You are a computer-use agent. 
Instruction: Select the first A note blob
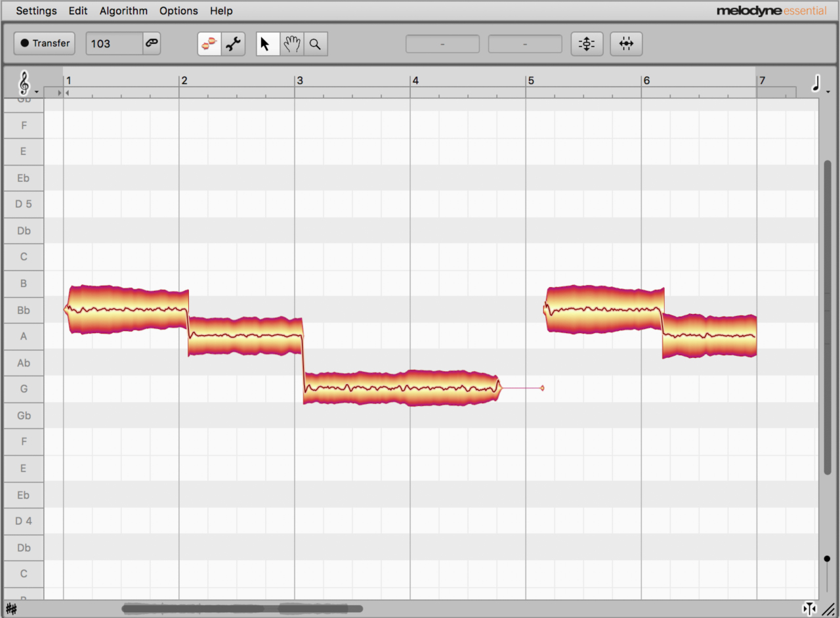click(x=246, y=336)
